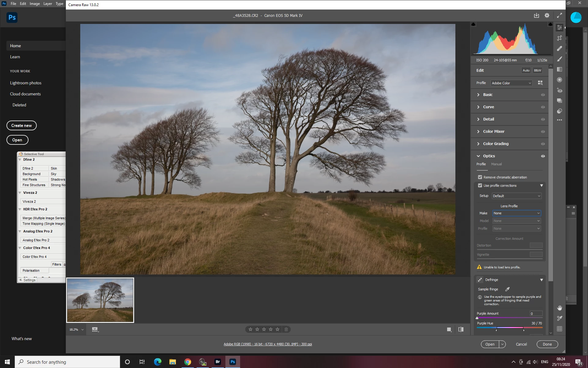Open workflow options link Adobe RGB
This screenshot has width=588, height=368.
click(268, 344)
